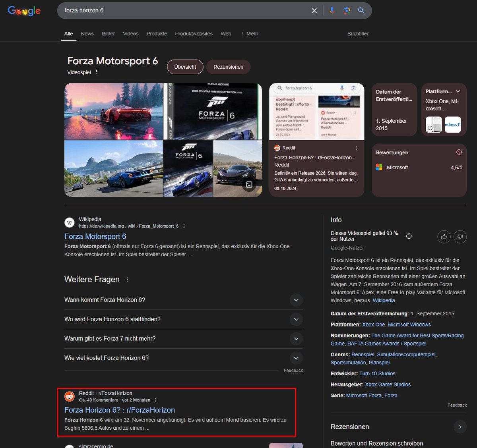Viewport: 477px width, 448px height.
Task: Click the Google logo
Action: pos(24,11)
